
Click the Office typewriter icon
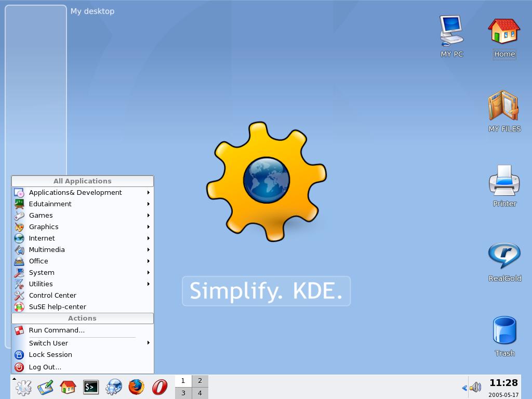(x=19, y=261)
